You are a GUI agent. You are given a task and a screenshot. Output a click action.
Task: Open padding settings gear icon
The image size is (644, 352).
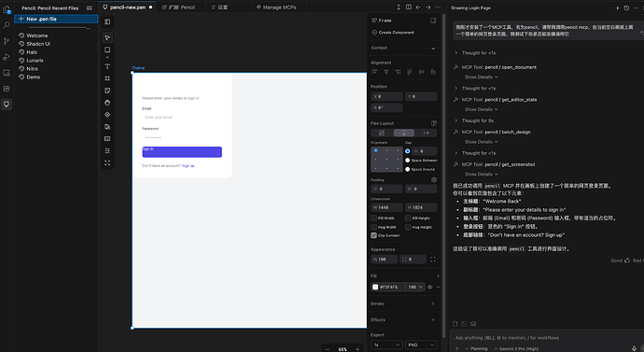(x=434, y=180)
